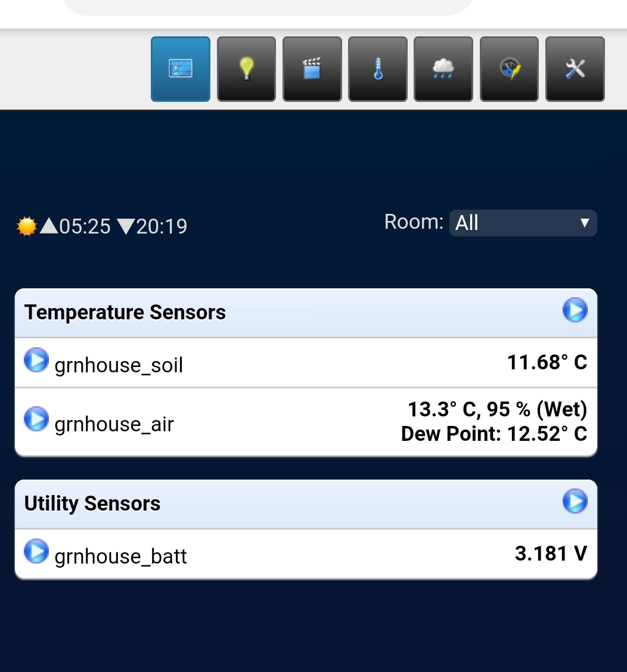Image resolution: width=627 pixels, height=672 pixels.
Task: Expand the Room selection dropdown
Action: [523, 223]
